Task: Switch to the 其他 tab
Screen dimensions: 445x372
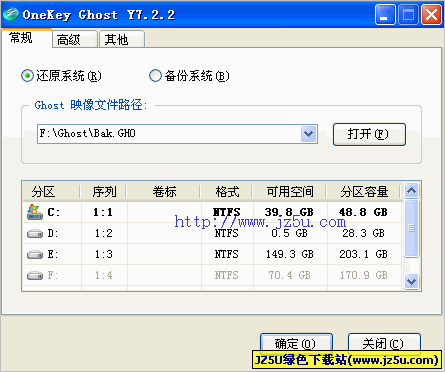Action: (x=122, y=40)
